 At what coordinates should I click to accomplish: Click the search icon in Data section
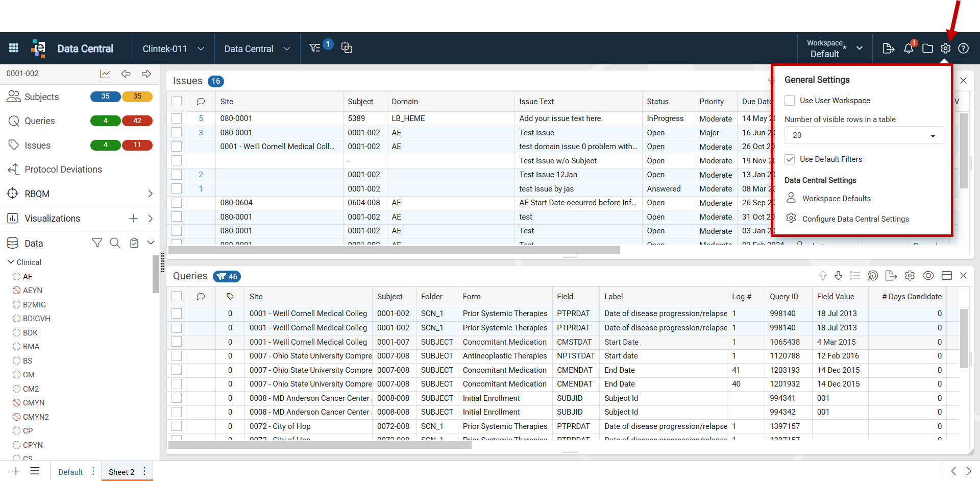coord(115,243)
